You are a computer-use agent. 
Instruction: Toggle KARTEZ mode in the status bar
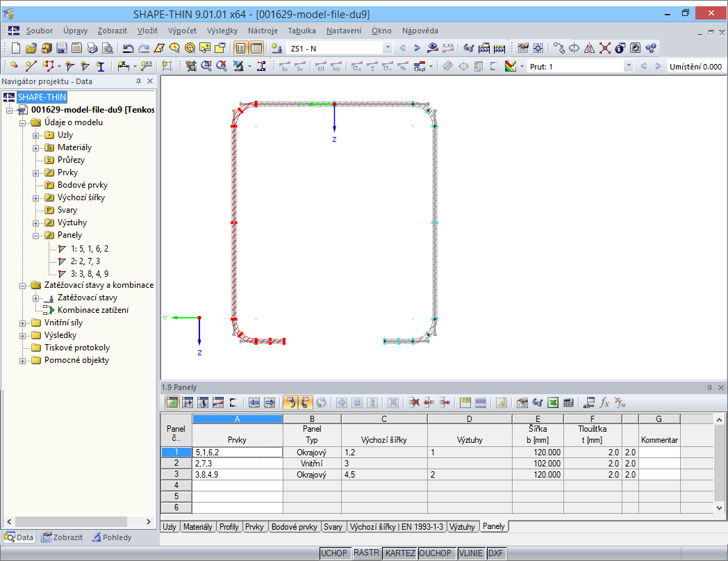[x=400, y=553]
